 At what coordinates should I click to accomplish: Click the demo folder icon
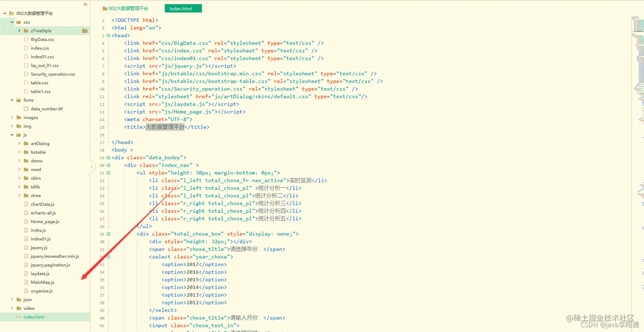tap(26, 161)
